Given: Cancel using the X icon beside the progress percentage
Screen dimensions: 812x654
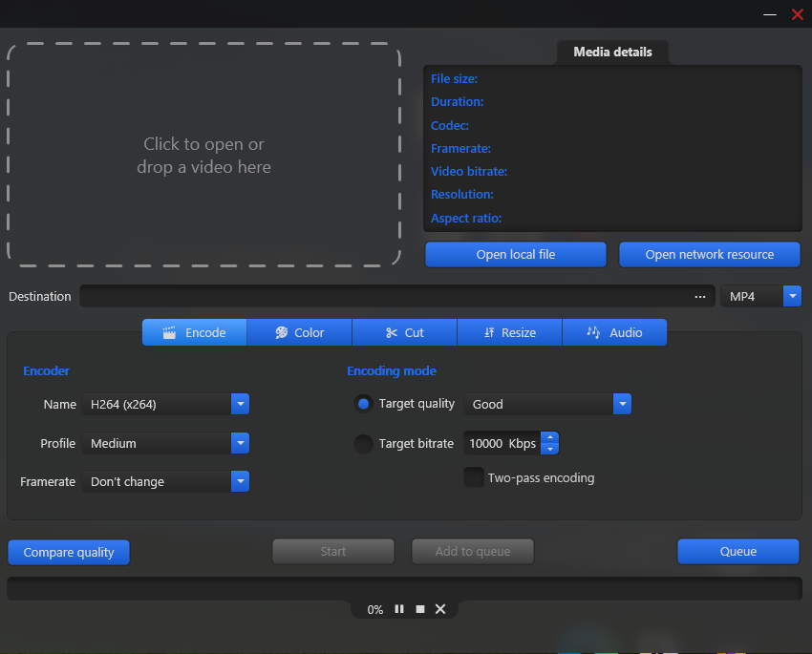Looking at the screenshot, I should [440, 609].
